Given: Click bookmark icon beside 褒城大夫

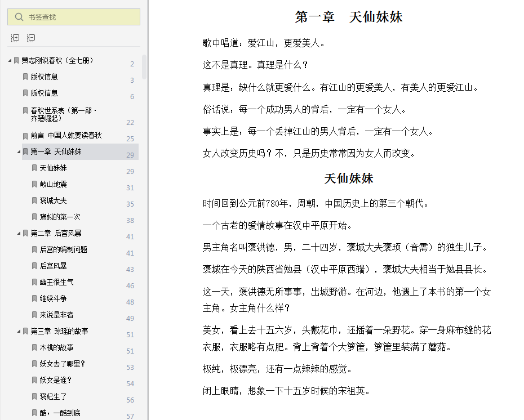Looking at the screenshot, I should coord(34,200).
